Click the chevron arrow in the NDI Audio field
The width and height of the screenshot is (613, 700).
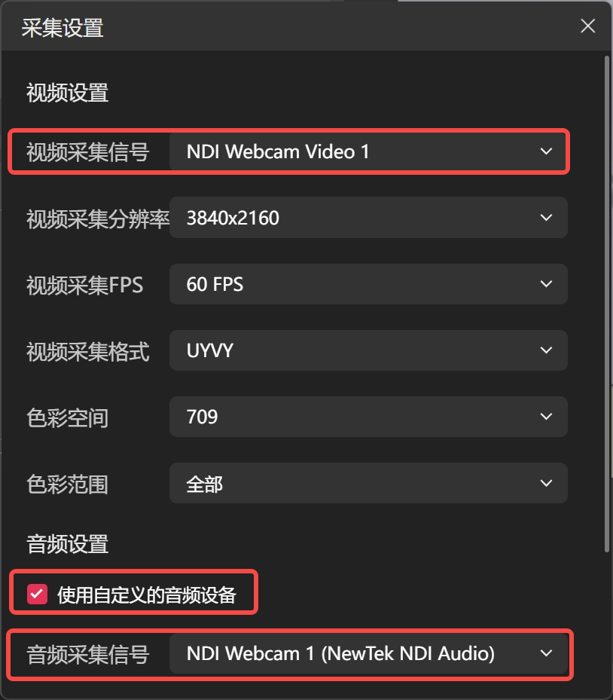pyautogui.click(x=546, y=653)
